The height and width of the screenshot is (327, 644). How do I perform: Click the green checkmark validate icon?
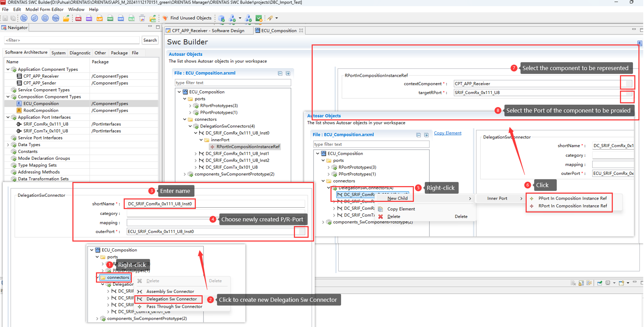(x=259, y=18)
